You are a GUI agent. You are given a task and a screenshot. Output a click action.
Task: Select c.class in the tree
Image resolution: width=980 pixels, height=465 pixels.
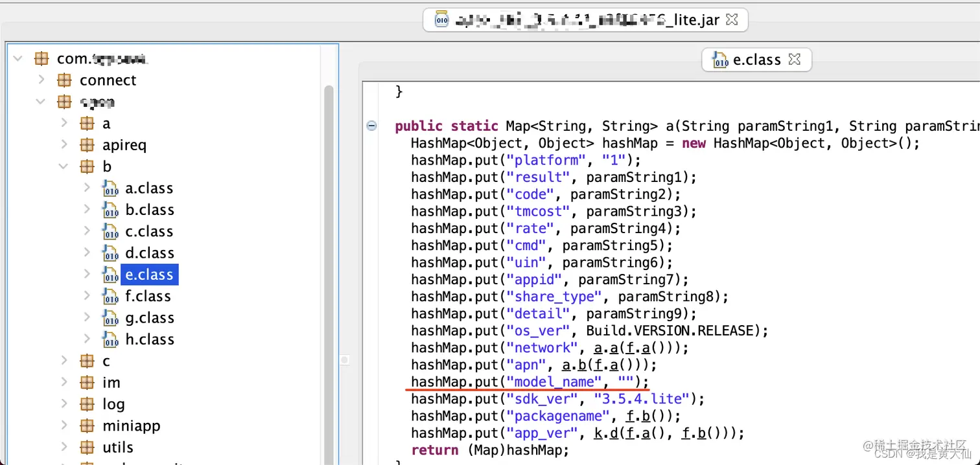[x=149, y=231]
